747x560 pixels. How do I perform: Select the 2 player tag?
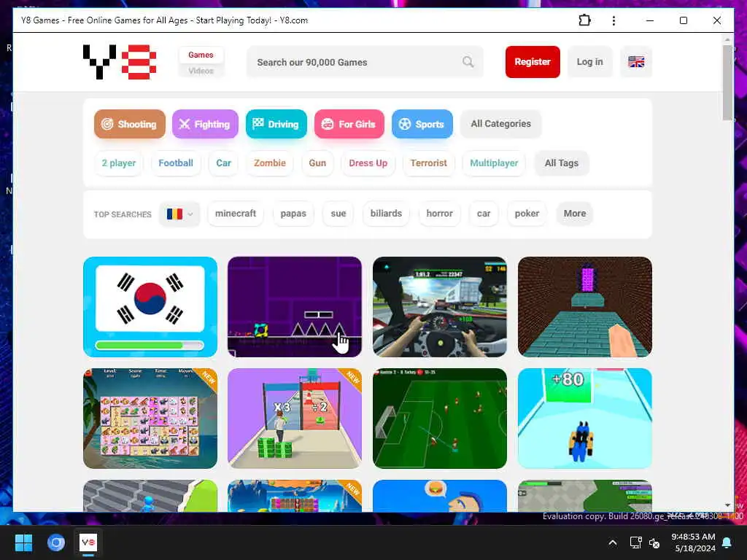(119, 163)
